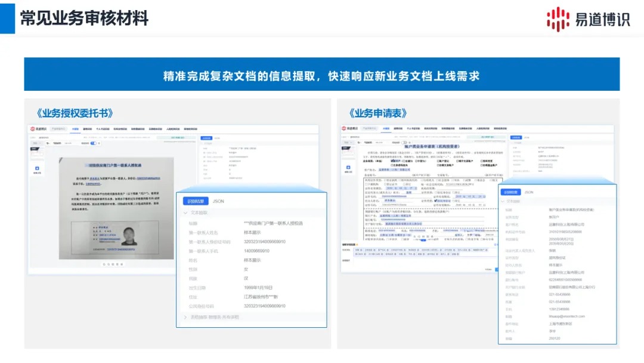Screen dimensions: 644x363
Task: Click the 常见业务审核材料 slide title
Action: 83,19
